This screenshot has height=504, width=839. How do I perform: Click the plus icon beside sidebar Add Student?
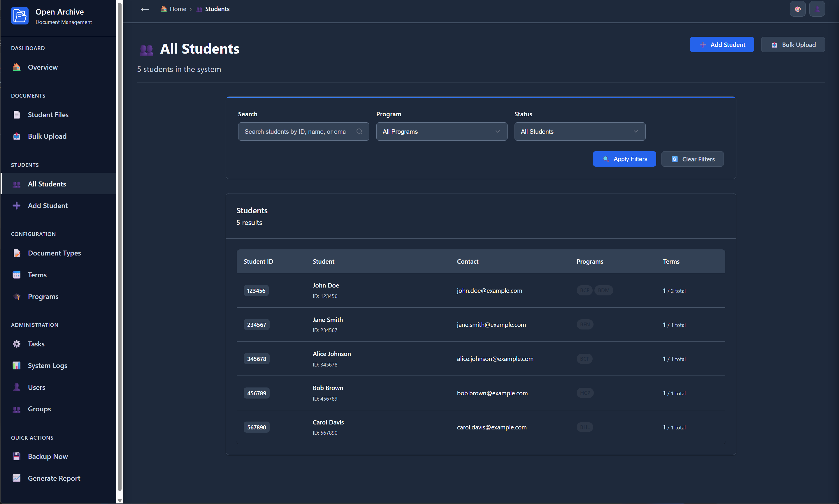point(16,205)
